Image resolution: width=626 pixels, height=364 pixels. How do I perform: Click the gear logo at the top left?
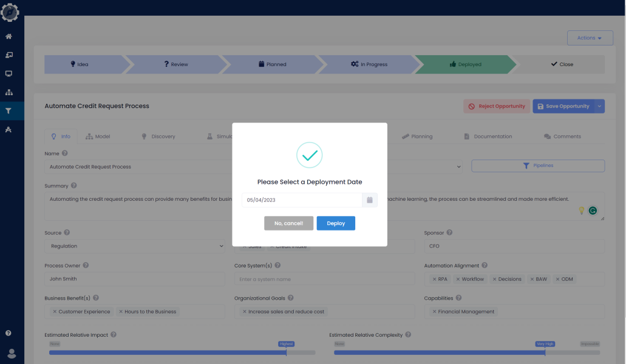point(10,12)
